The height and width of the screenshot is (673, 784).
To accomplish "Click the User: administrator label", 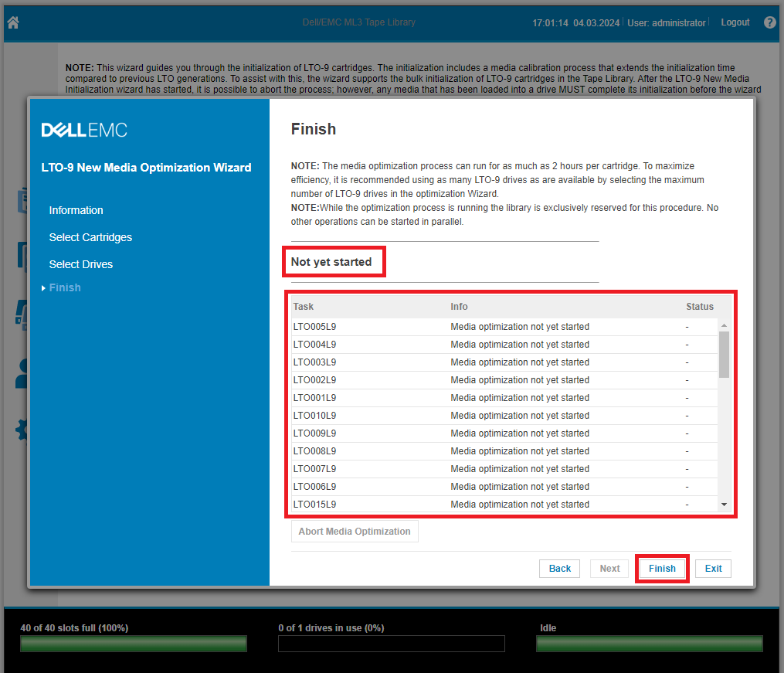I will pyautogui.click(x=667, y=23).
